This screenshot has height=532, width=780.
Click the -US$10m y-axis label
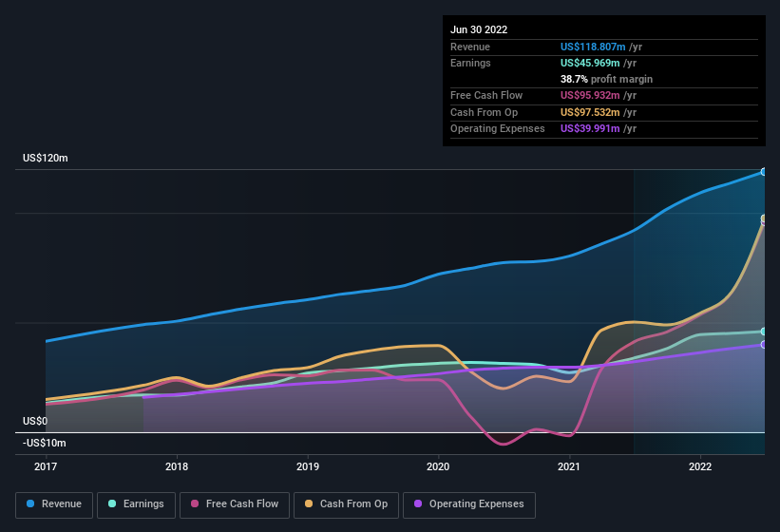(45, 443)
